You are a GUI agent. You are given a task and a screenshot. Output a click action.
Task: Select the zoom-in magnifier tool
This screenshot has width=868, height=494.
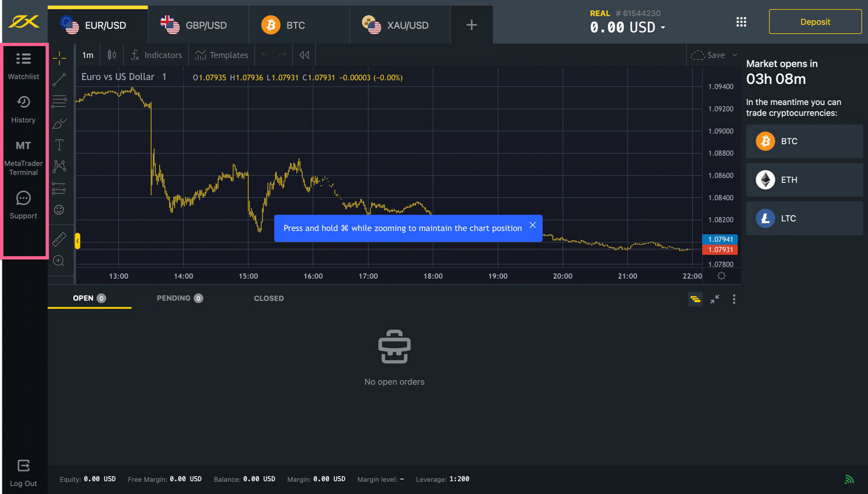click(x=60, y=260)
